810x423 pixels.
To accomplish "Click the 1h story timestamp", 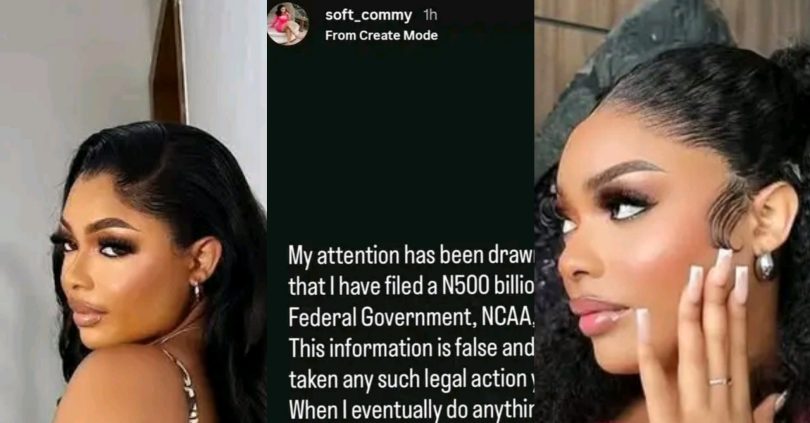I will (x=430, y=15).
